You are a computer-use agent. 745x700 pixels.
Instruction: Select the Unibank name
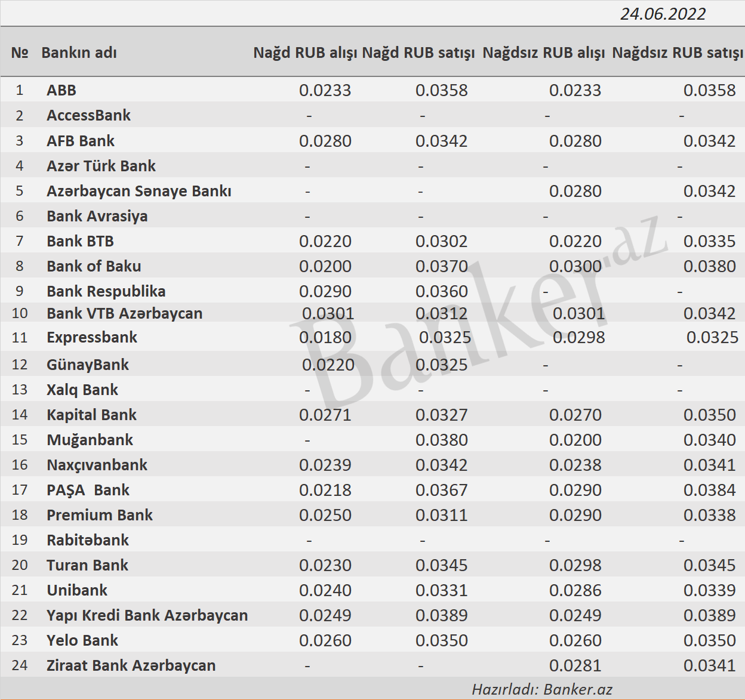77,590
